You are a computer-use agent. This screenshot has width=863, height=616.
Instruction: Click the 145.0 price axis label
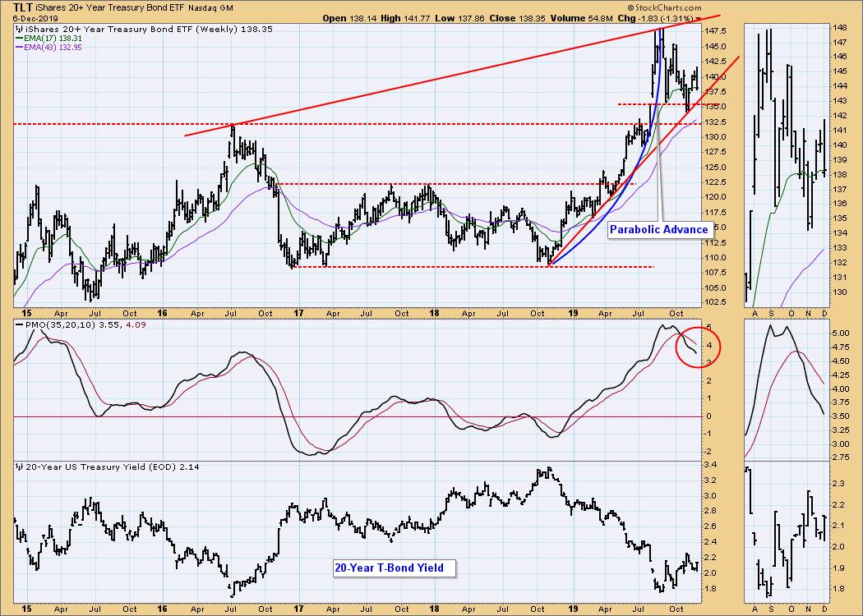click(716, 46)
